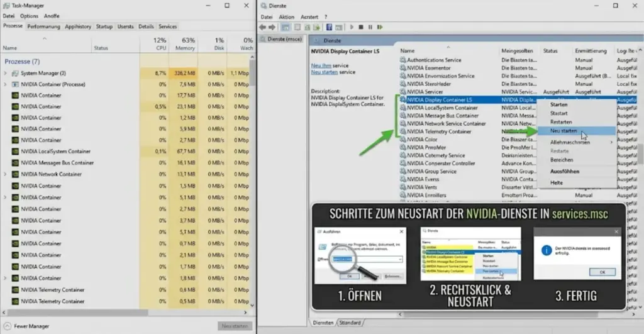Click the gear icon of NVIDIA Color service

(x=403, y=139)
